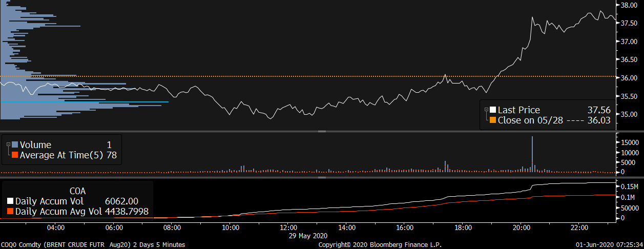This screenshot has width=644, height=249.
Task: Click the 6062.00 accumulated volume value
Action: click(x=121, y=201)
